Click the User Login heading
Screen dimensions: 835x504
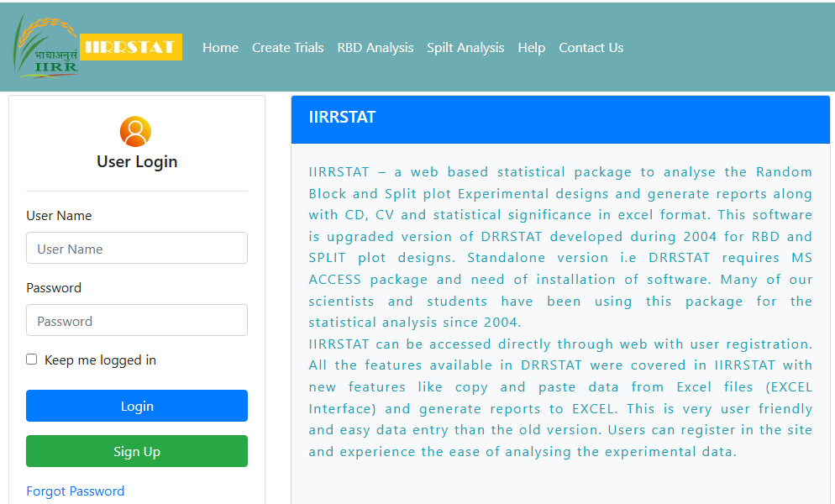pos(137,162)
